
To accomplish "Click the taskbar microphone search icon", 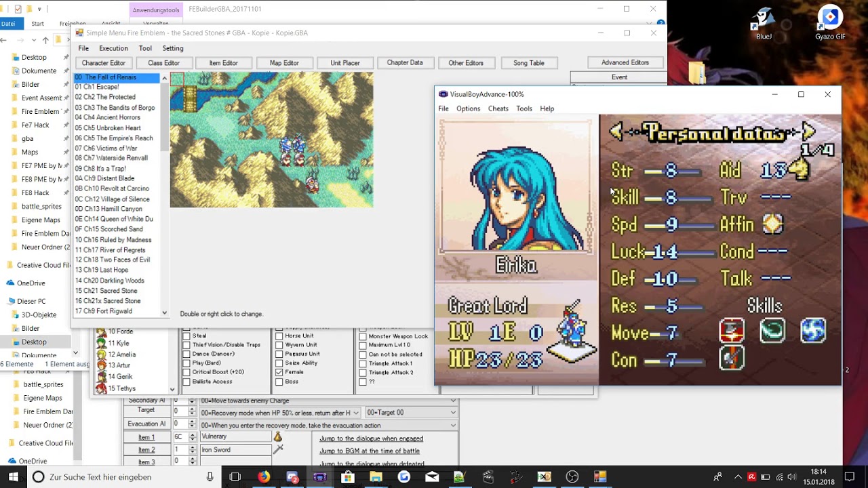I will coord(210,477).
